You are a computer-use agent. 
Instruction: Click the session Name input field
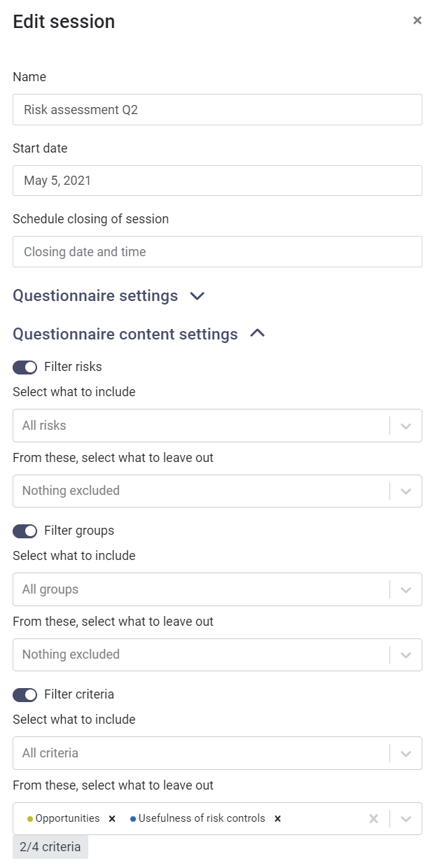[217, 110]
